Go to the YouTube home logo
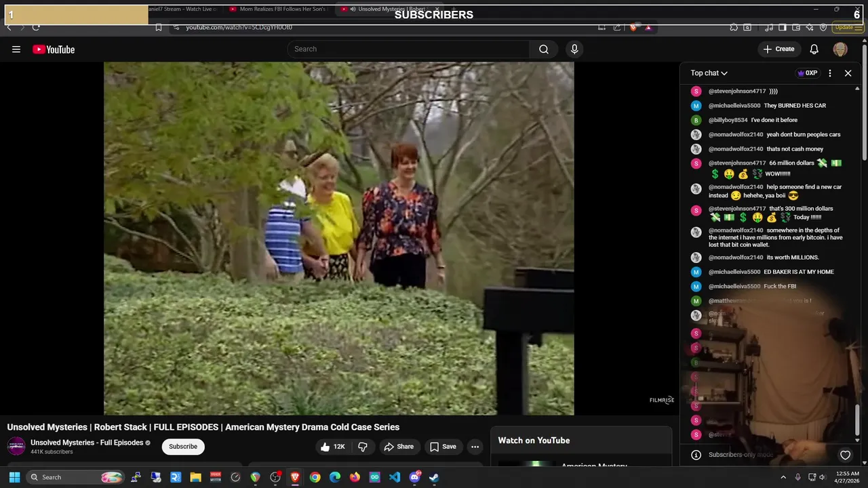 (x=54, y=49)
